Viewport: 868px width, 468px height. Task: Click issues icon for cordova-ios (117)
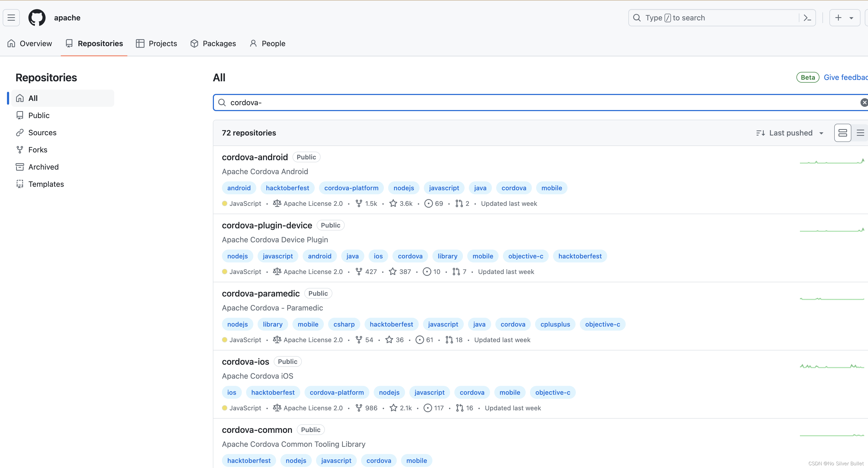428,408
